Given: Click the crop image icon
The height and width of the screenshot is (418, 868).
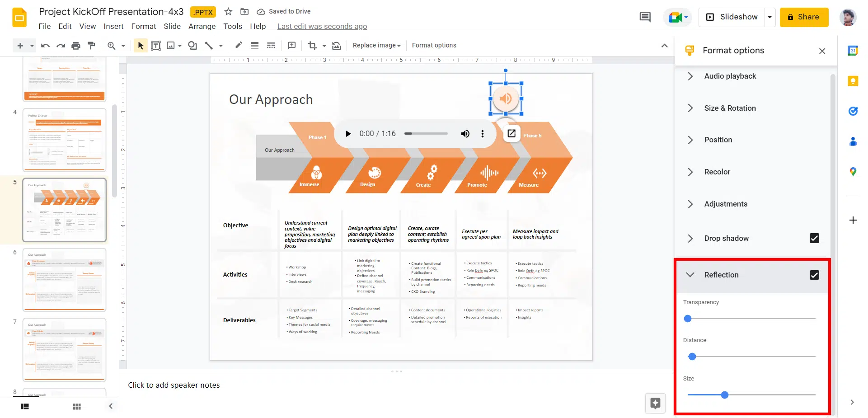Looking at the screenshot, I should [312, 46].
